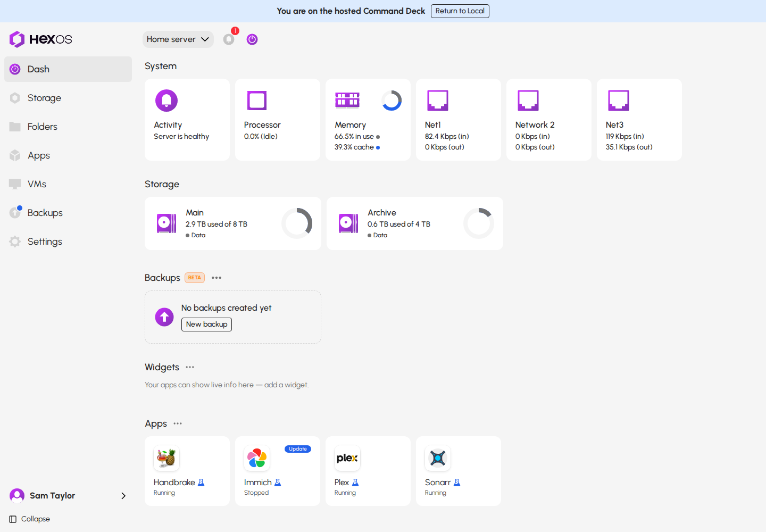Click the Network 2 ethernet icon
The image size is (766, 532).
(x=528, y=101)
